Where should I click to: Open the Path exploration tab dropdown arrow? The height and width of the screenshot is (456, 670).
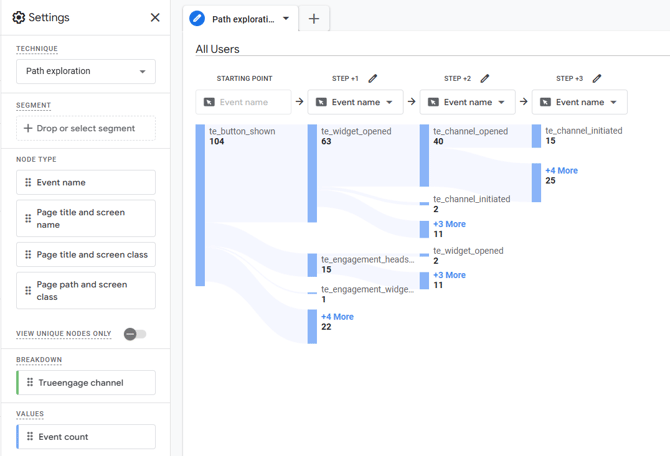(286, 18)
